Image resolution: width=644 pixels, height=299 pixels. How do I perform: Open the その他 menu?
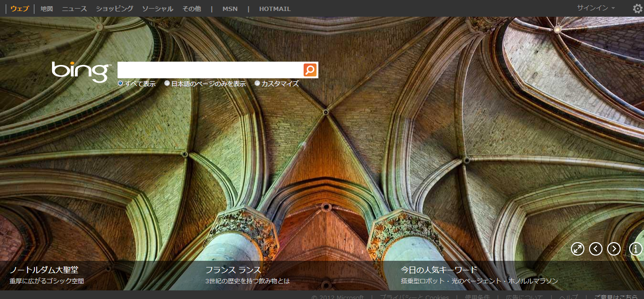click(x=191, y=9)
